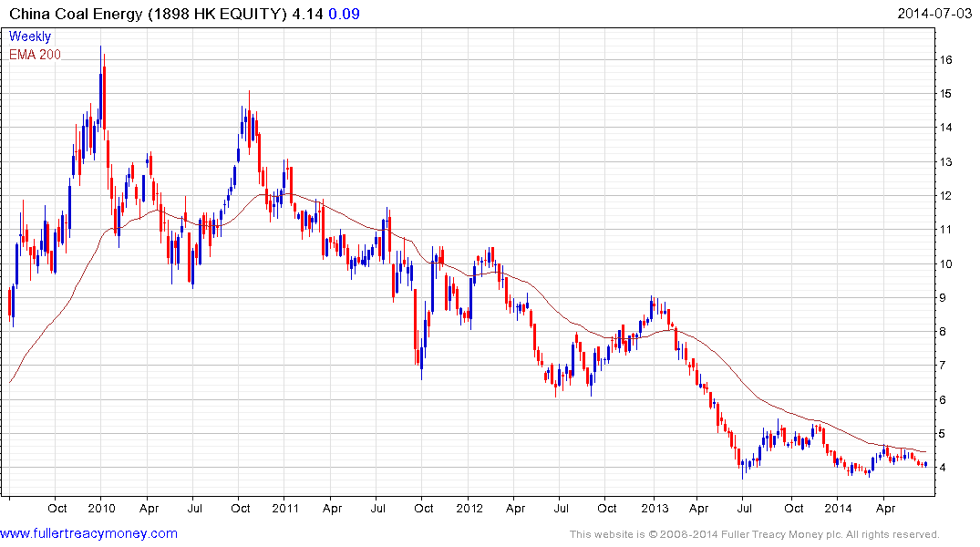Click the last price value 4.14
Viewport: 980px width, 547px height.
(307, 14)
